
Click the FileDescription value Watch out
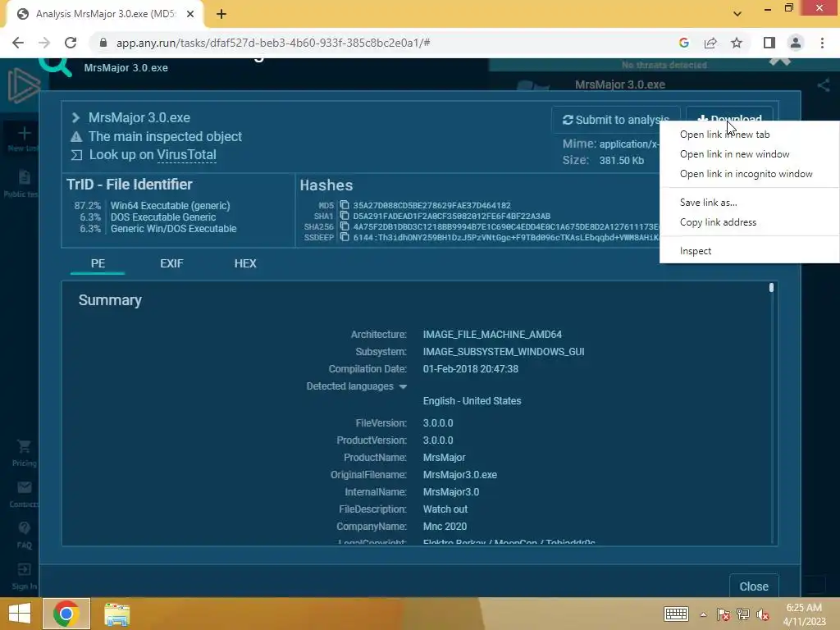pos(445,509)
